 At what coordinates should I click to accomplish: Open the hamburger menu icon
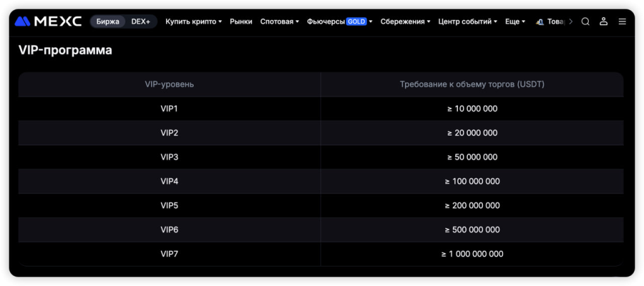(622, 21)
